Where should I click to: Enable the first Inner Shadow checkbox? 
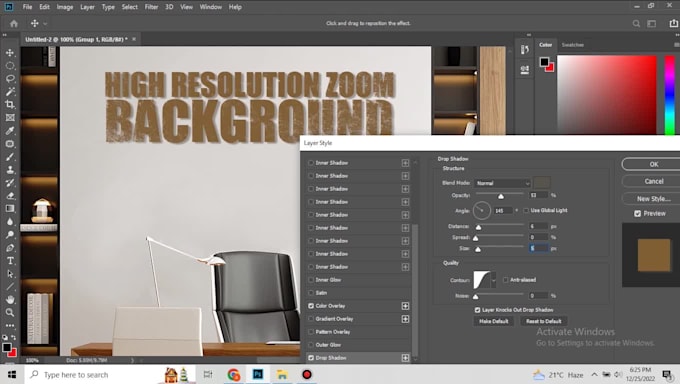[311, 163]
